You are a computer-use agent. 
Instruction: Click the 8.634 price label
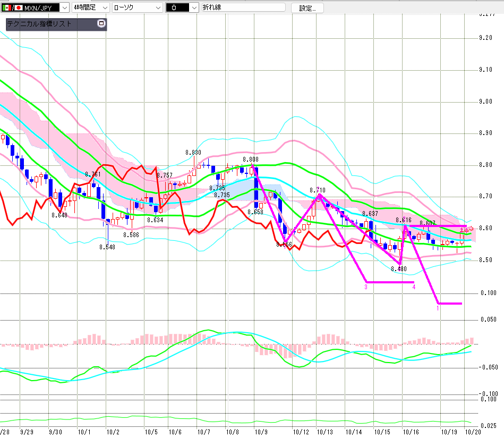[155, 220]
